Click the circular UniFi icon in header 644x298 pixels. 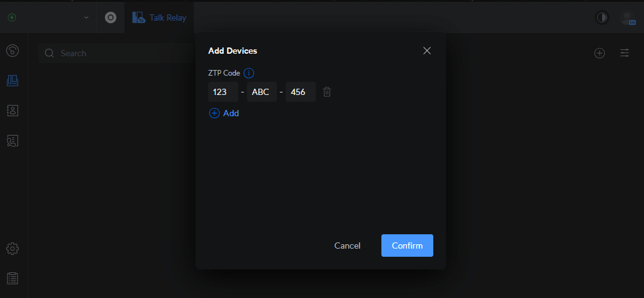111,17
